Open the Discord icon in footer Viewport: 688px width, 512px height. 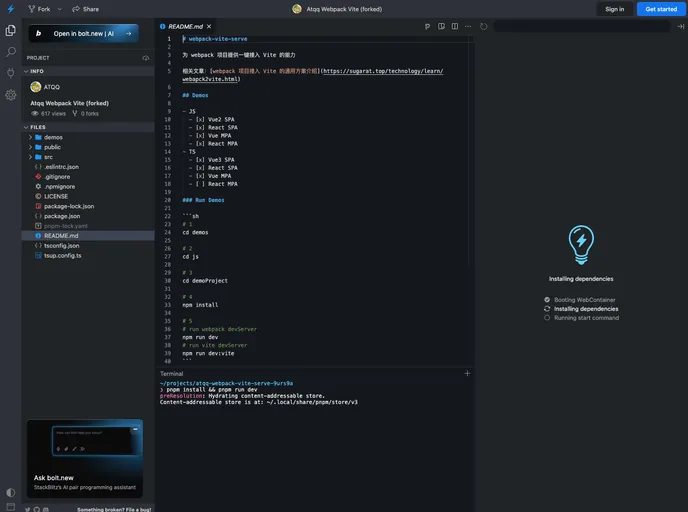tap(46, 509)
